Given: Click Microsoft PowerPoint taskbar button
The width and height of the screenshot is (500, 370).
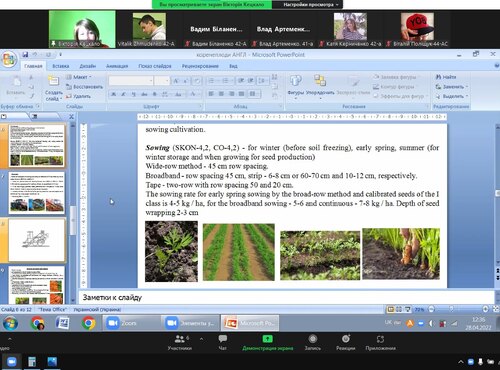Looking at the screenshot, I should (250, 323).
